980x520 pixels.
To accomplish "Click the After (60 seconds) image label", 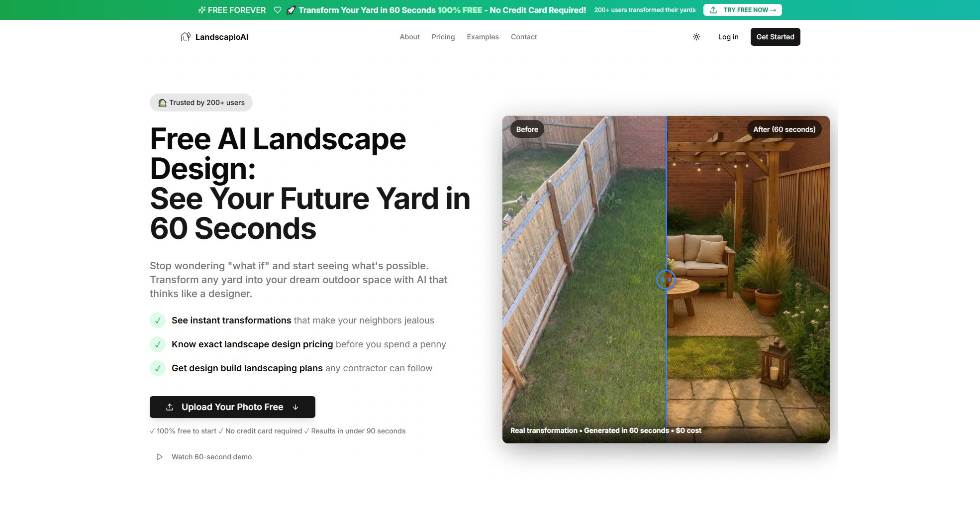I will [x=784, y=129].
